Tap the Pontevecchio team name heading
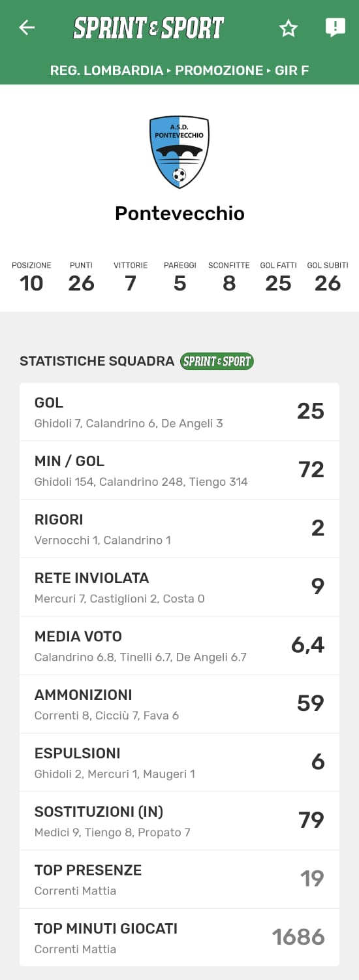 coord(179,213)
